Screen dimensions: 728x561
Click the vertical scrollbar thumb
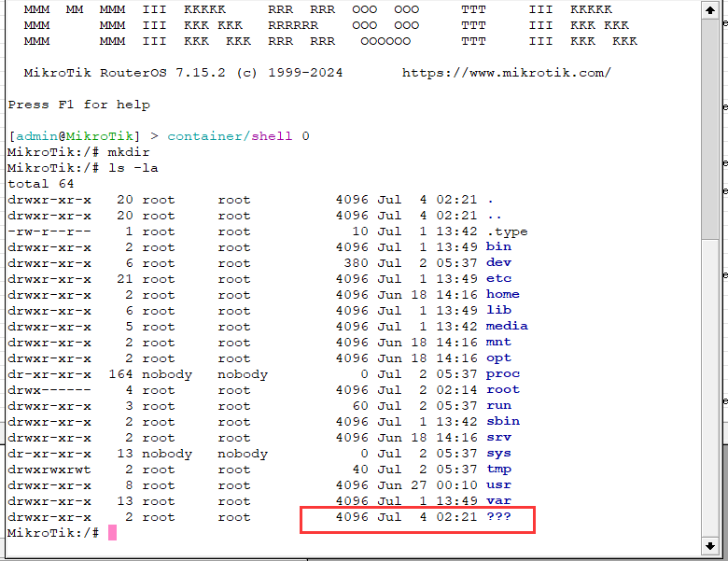click(710, 129)
